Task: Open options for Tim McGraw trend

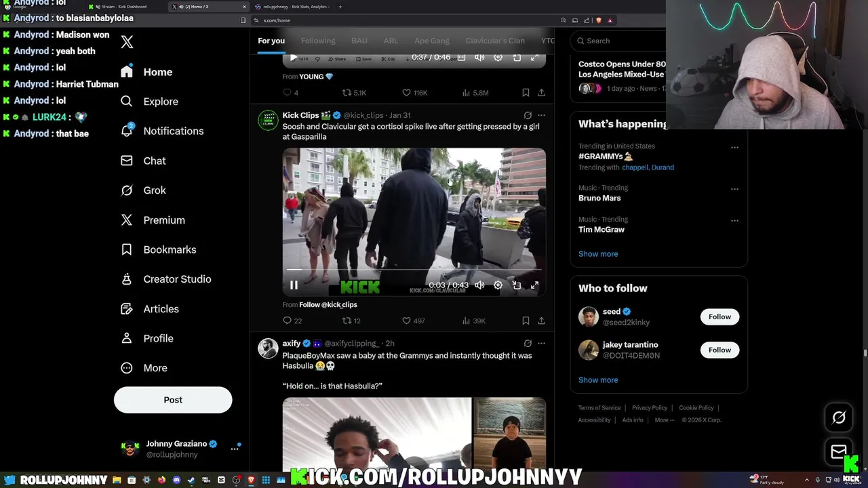Action: [x=734, y=220]
